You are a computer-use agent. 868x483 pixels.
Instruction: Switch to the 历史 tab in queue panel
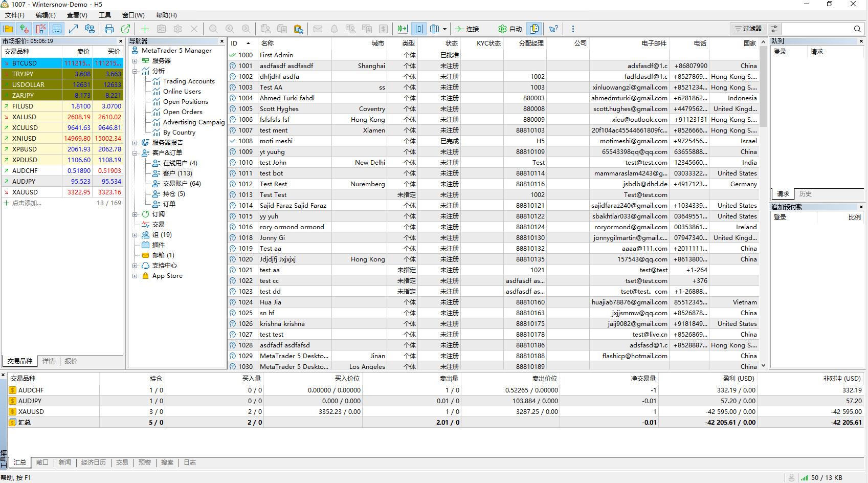point(806,194)
